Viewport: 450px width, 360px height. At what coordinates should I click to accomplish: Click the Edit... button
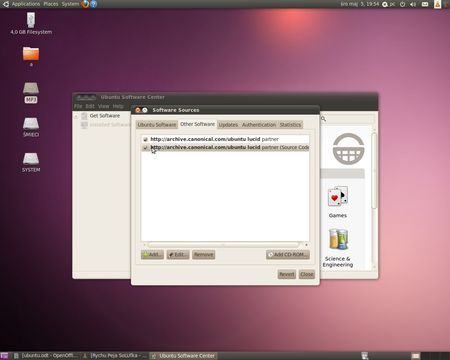(x=178, y=255)
